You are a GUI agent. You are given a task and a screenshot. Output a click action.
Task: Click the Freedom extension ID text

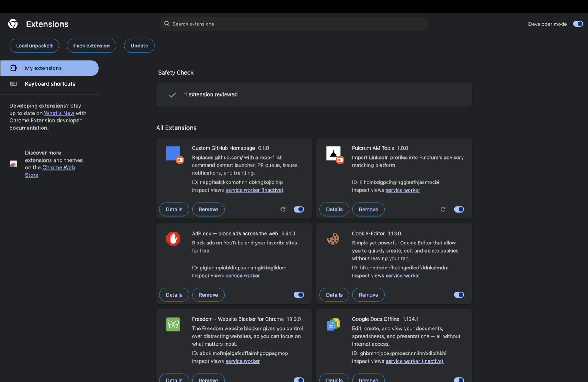tap(240, 353)
